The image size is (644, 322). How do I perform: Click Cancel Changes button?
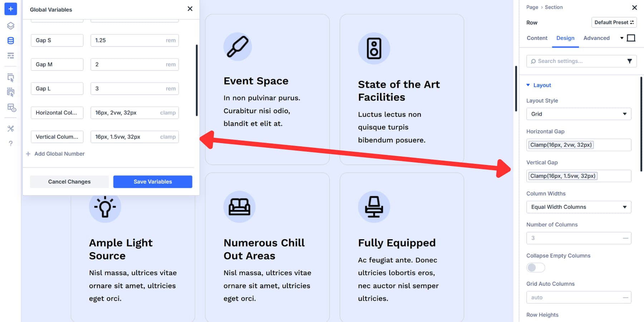69,181
